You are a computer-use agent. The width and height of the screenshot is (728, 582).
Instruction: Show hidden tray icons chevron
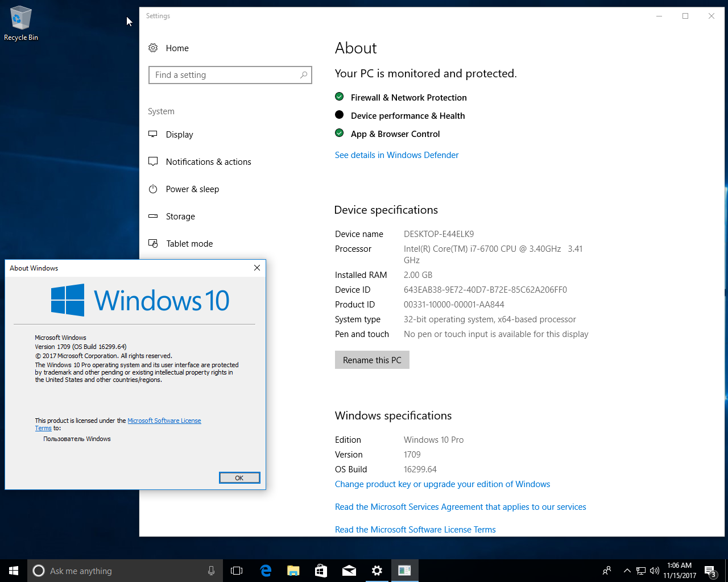click(x=627, y=571)
